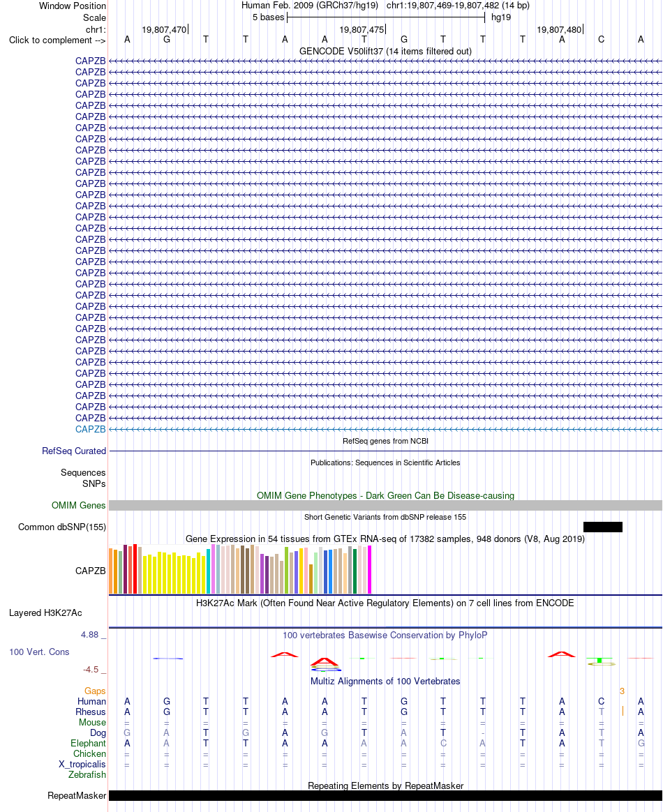Select the Zebrafish species label
The height and width of the screenshot is (812, 663).
click(87, 775)
